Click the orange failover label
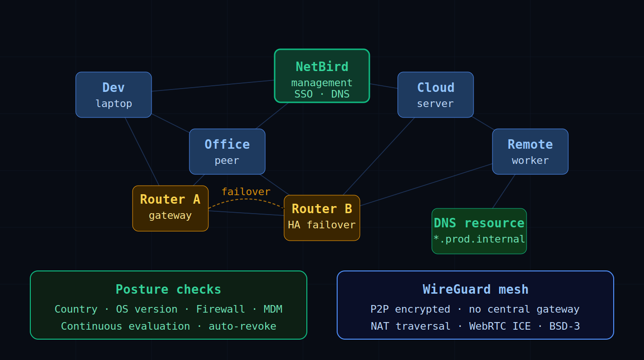644x360 pixels. (x=246, y=192)
